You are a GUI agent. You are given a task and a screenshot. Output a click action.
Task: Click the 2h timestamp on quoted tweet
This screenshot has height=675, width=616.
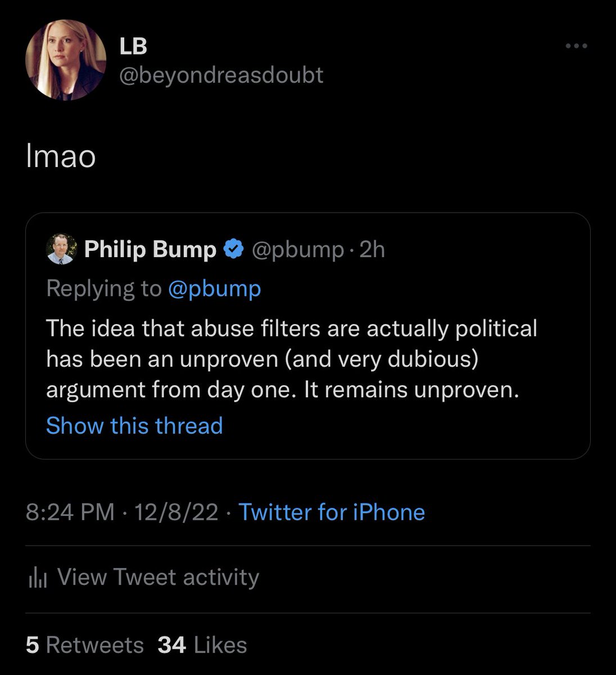(372, 249)
